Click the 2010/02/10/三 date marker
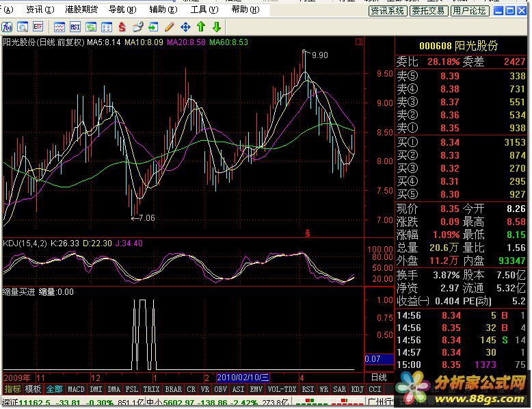Viewport: 532px width, 409px height. [243, 377]
